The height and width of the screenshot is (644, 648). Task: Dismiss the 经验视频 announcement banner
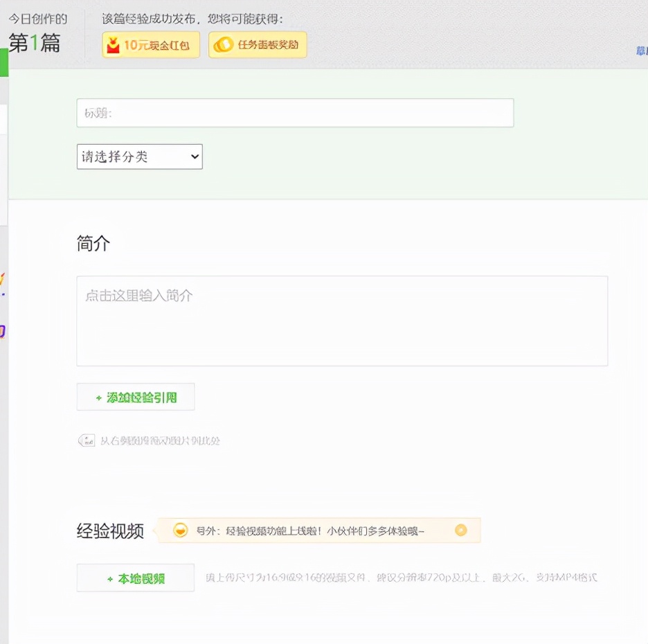[x=460, y=530]
